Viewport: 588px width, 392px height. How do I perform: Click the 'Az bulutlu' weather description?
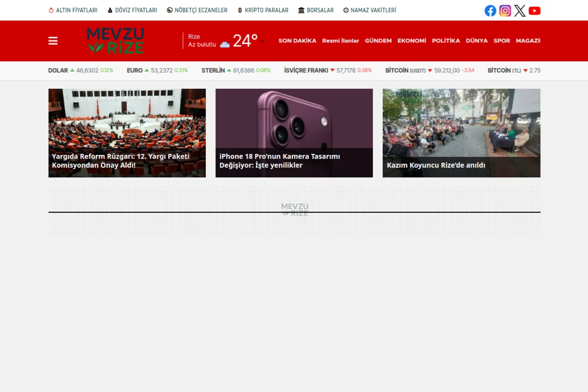202,45
